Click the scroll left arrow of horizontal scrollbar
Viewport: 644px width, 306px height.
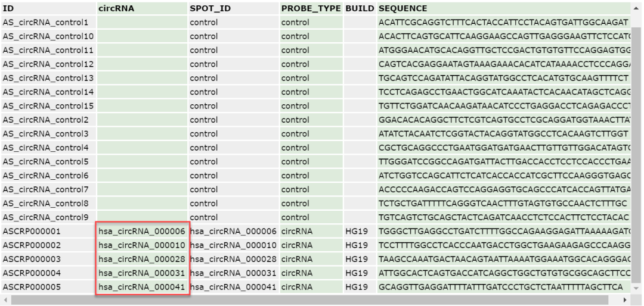pyautogui.click(x=6, y=300)
